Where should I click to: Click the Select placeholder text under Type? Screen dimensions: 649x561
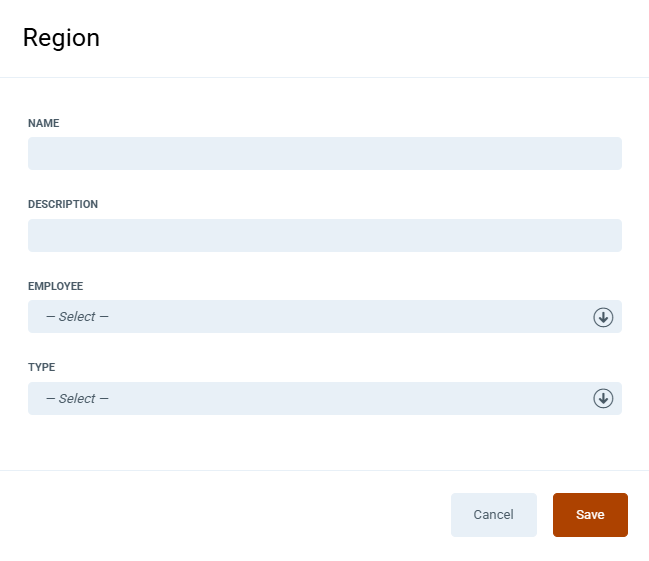[x=77, y=398]
